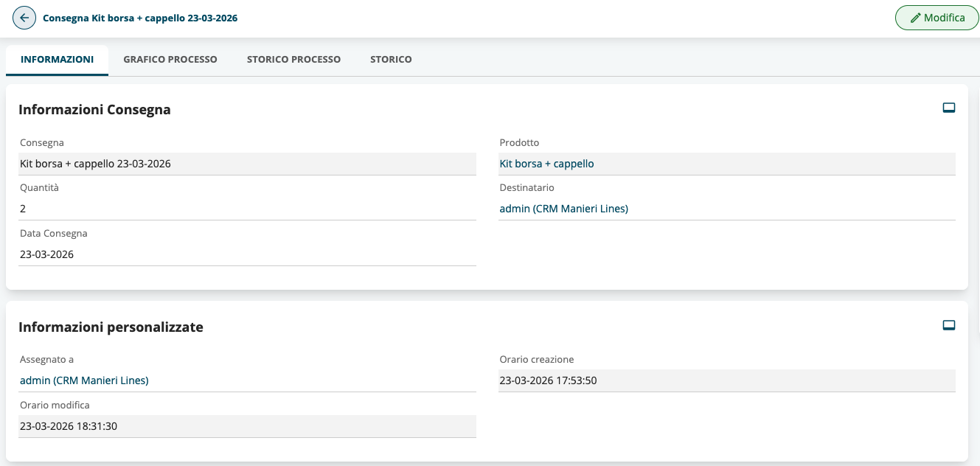This screenshot has width=980, height=466.
Task: Click the Orario modifica field label
Action: tap(55, 406)
